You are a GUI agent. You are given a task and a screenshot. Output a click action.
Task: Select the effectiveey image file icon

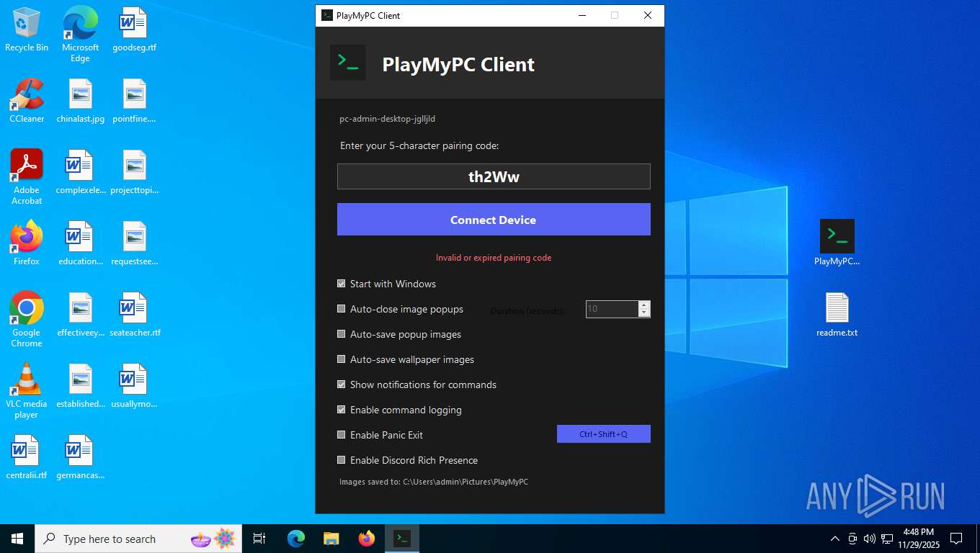click(x=80, y=315)
